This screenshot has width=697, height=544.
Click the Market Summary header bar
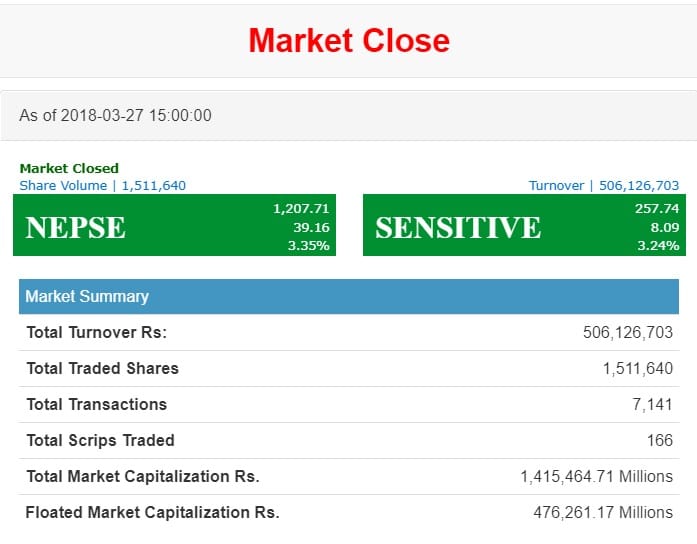(x=349, y=296)
